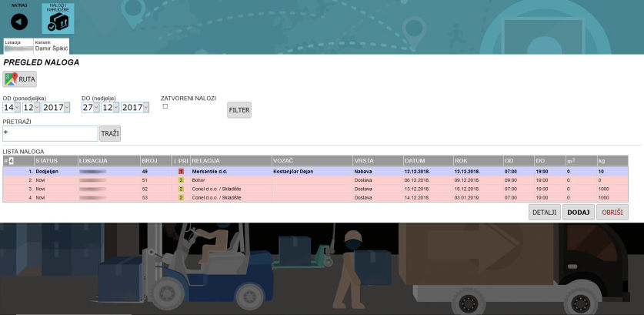The height and width of the screenshot is (315, 644).
Task: Expand the OD start year dropdown
Action: [56, 108]
